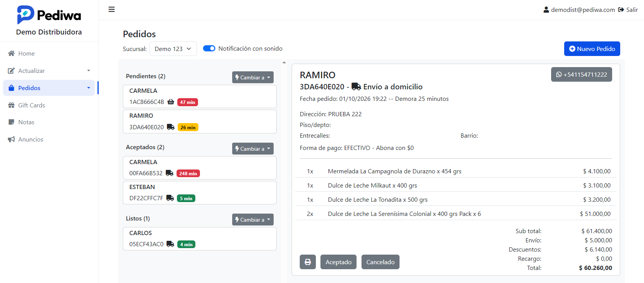Viewport: 644px width, 283px height.
Task: Click the Nuevo Pedido button
Action: point(592,49)
